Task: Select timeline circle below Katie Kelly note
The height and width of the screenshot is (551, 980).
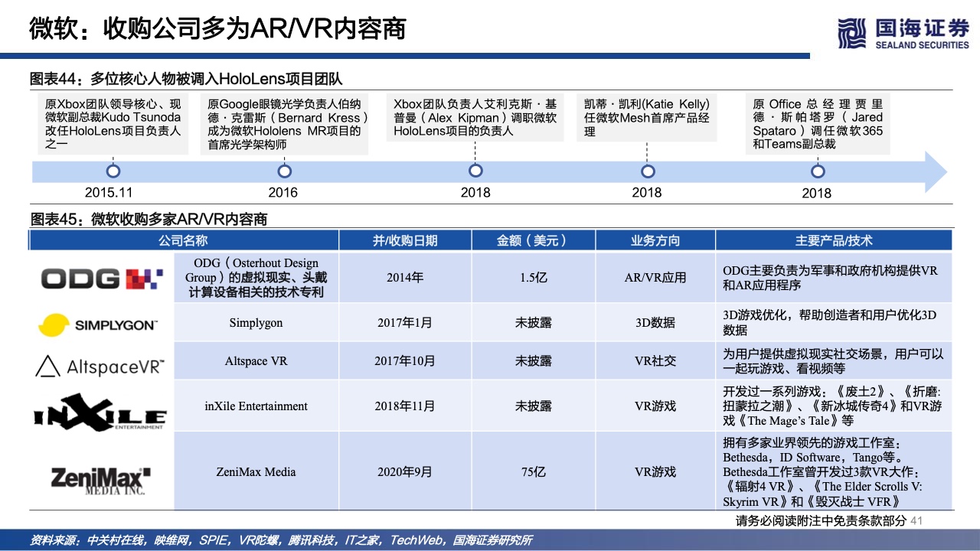Action: point(648,171)
